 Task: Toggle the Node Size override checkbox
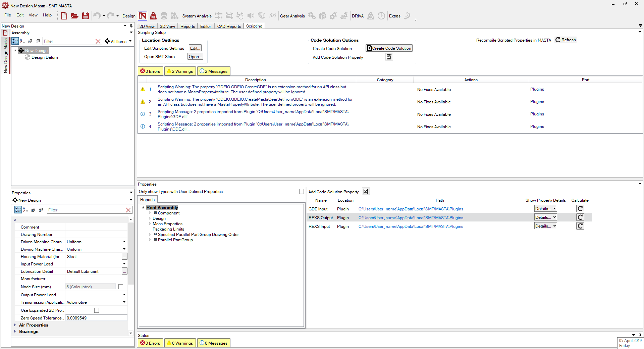[x=121, y=287]
